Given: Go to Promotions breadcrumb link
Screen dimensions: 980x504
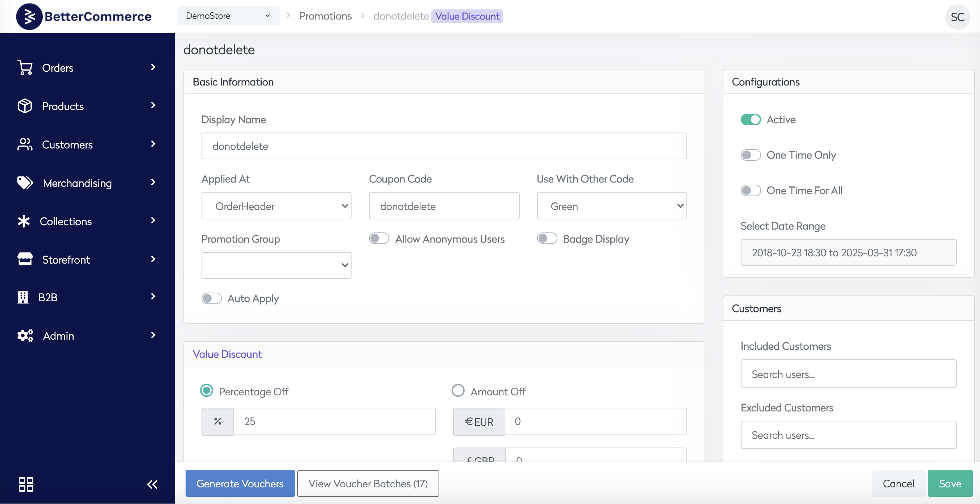Looking at the screenshot, I should coord(325,16).
